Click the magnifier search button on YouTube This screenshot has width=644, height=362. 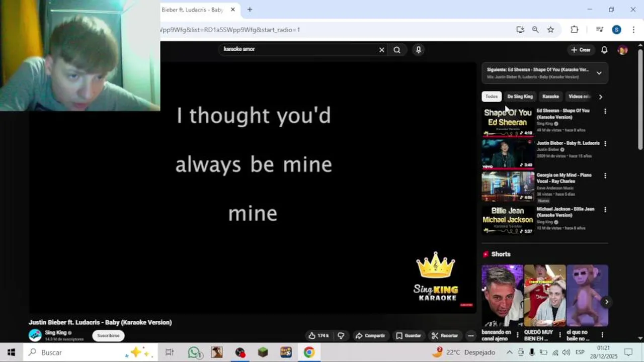pos(397,50)
